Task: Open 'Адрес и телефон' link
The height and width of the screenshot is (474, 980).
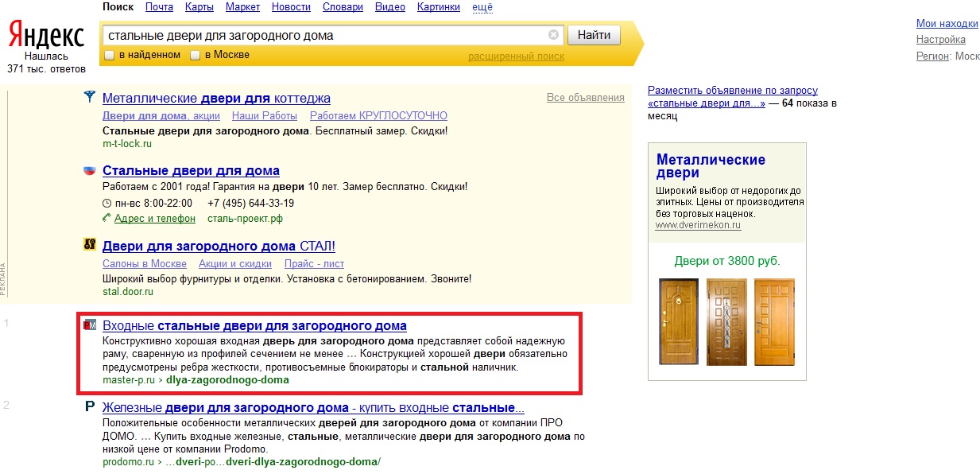Action: [x=155, y=219]
